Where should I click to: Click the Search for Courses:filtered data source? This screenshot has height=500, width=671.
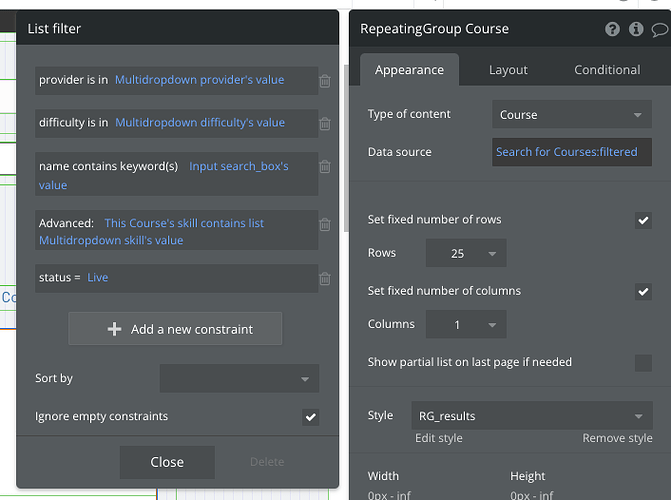[571, 152]
